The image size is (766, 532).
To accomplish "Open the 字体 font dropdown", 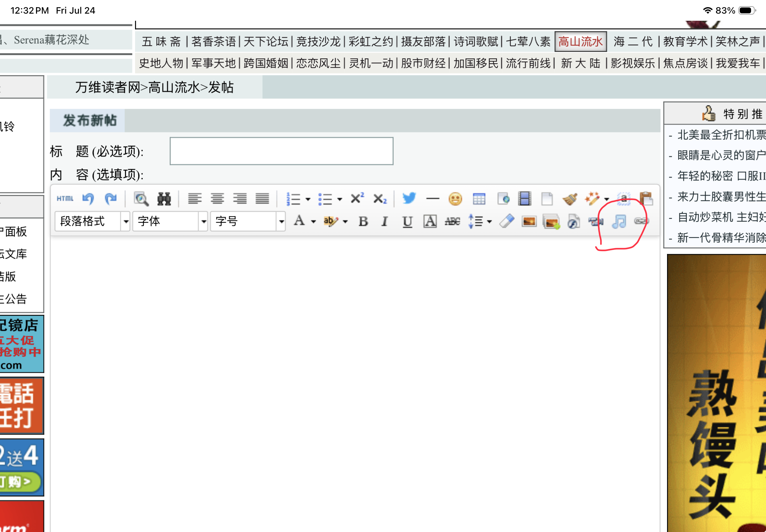I will click(170, 221).
